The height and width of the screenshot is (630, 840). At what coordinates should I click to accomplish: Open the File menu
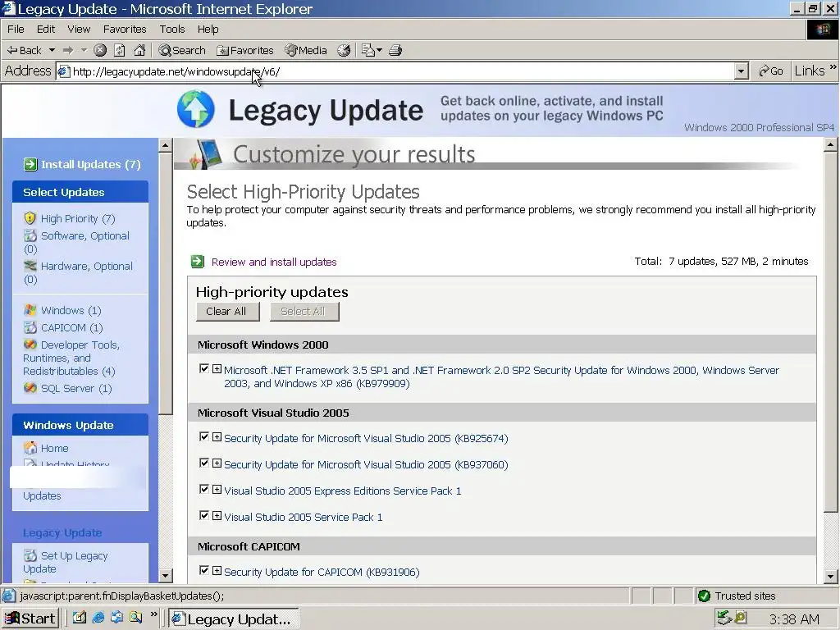coord(16,29)
